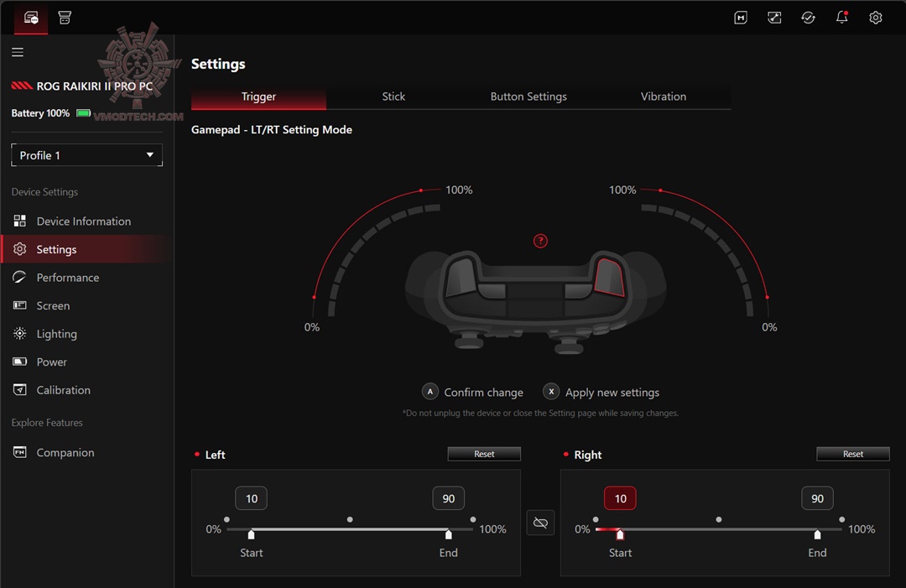
Task: Click the 'ROG RAIKIRI II PRO PC' device name
Action: pos(95,86)
